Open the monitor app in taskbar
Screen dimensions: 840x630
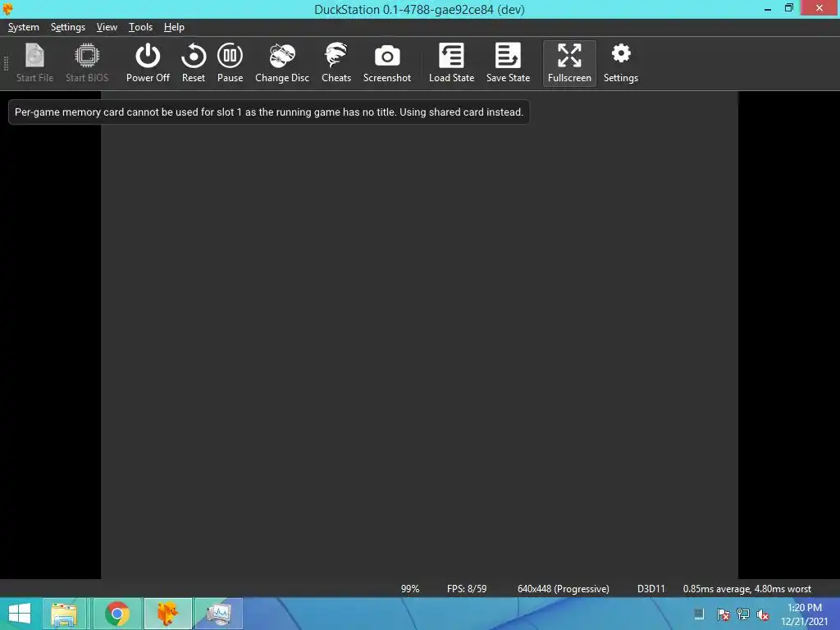pos(218,614)
